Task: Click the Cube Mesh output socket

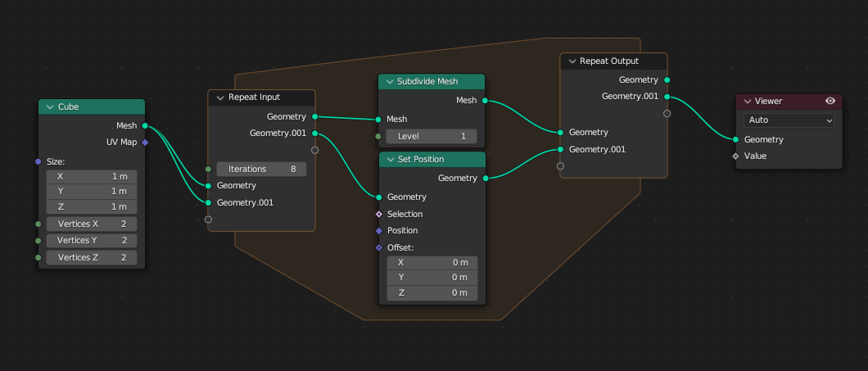Action: click(145, 126)
